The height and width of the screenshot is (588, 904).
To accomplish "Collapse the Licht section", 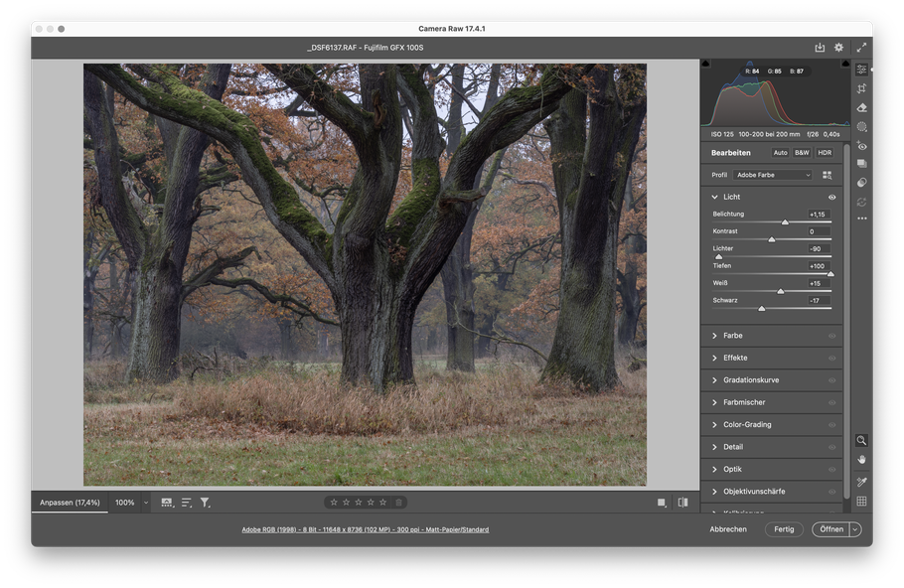I will tap(715, 197).
